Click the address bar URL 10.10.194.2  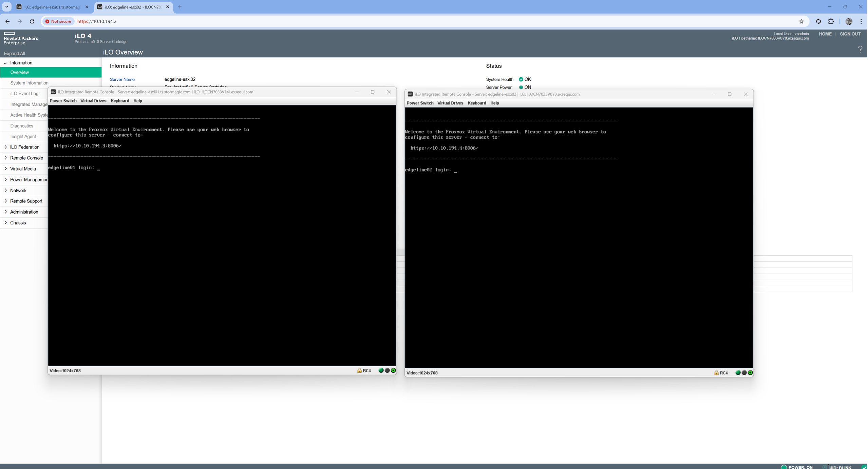[97, 21]
